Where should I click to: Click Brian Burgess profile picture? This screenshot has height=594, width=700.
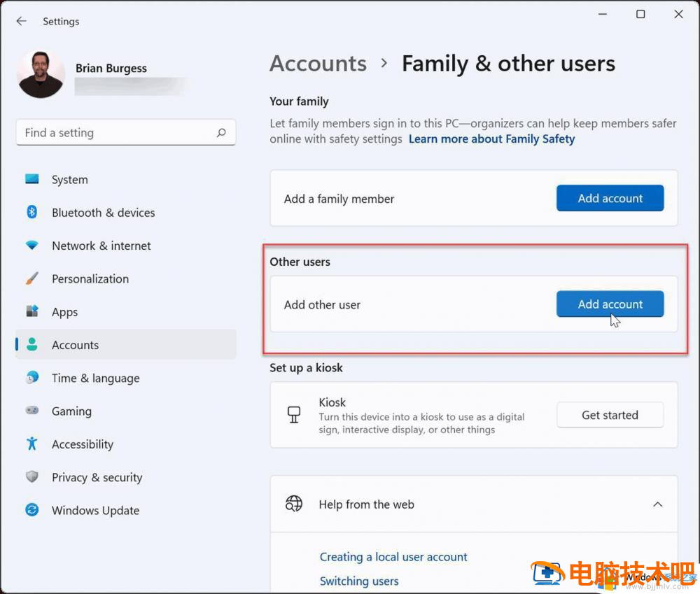(41, 74)
